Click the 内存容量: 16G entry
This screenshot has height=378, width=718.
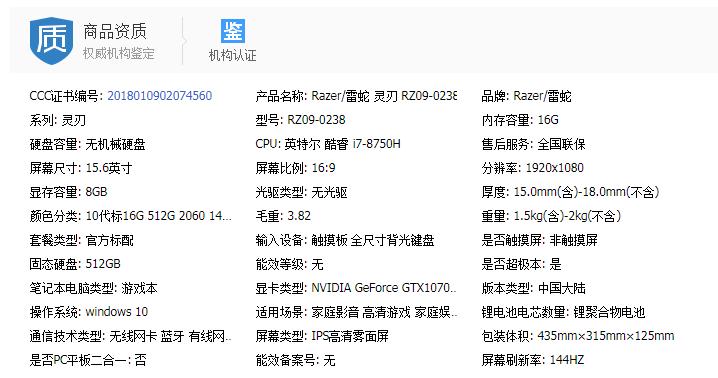(x=520, y=120)
